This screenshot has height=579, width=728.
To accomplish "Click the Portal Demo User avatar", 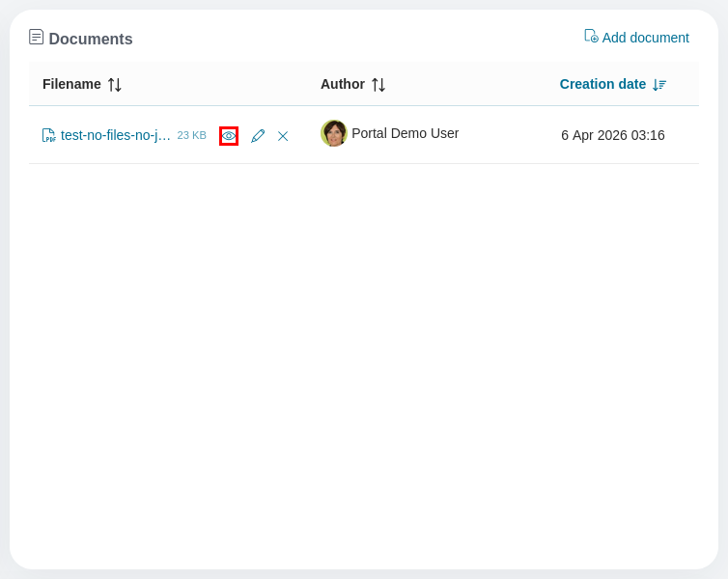I will pos(334,133).
